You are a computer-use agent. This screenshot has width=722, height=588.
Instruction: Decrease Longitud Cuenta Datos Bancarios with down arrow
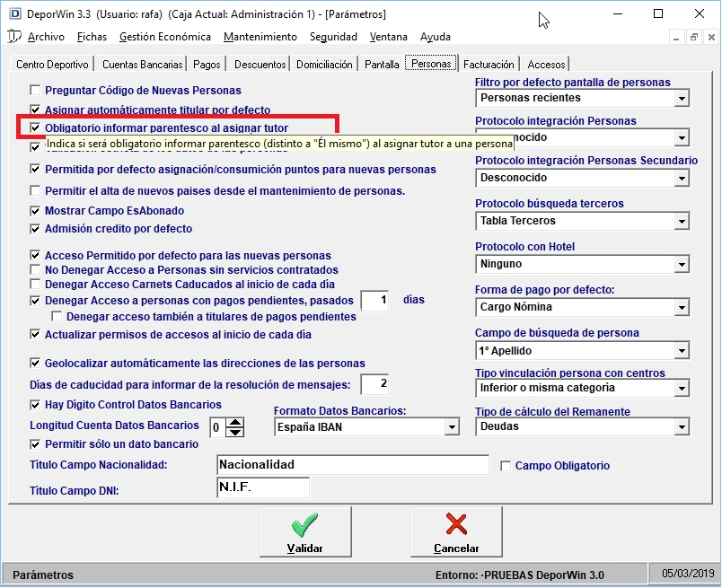click(235, 433)
